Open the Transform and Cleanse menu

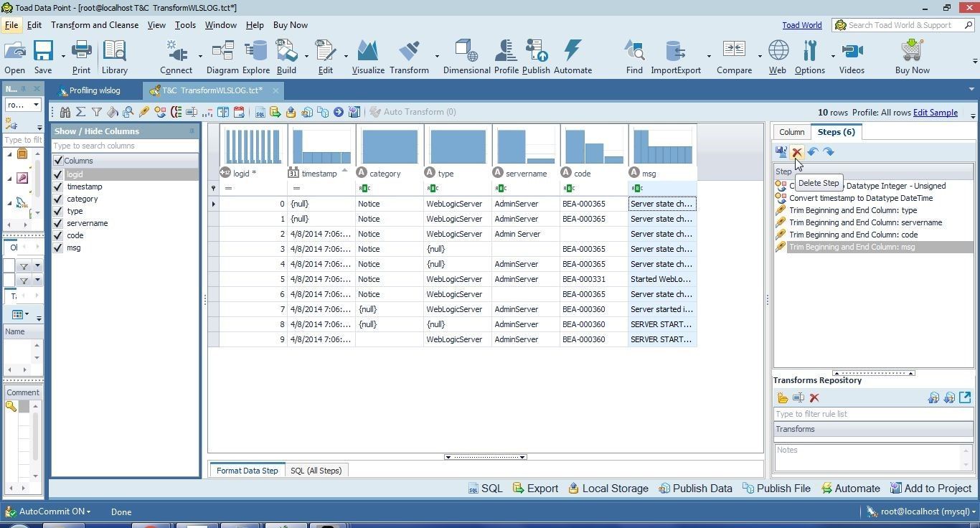click(x=95, y=25)
